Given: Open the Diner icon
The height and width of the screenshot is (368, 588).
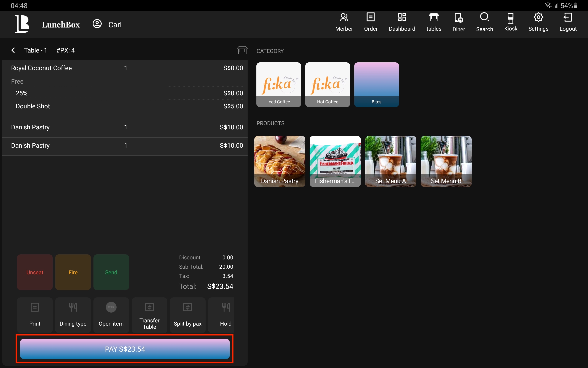Looking at the screenshot, I should tap(458, 22).
